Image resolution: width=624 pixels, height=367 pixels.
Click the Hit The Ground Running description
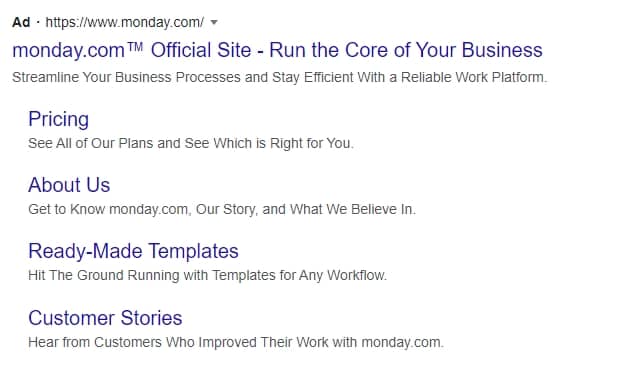[x=207, y=275]
